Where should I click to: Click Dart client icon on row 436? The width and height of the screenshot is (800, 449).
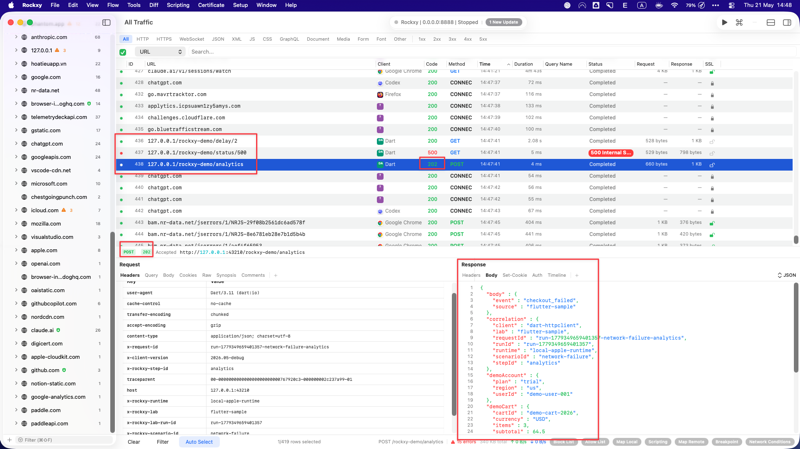pos(380,141)
